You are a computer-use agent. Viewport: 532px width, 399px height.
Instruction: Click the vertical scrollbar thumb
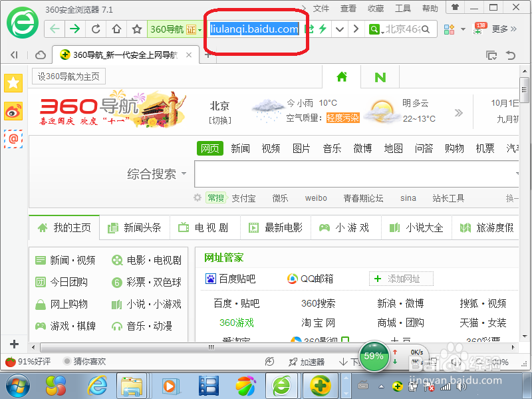point(524,90)
